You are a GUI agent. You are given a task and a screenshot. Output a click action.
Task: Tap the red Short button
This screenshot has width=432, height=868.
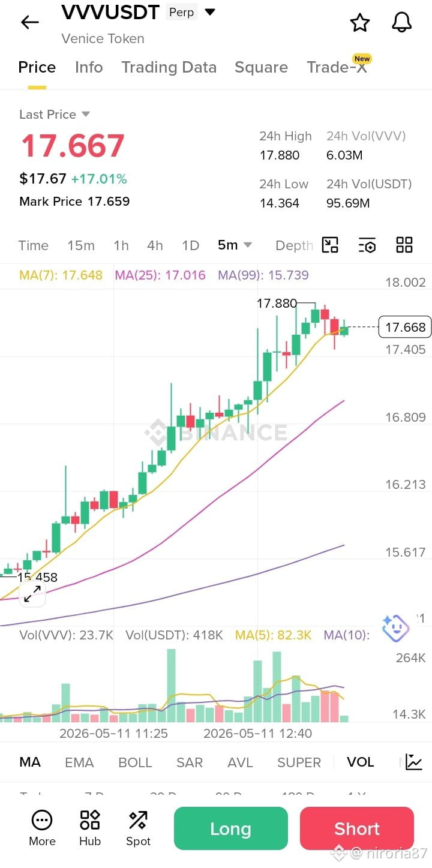[357, 828]
